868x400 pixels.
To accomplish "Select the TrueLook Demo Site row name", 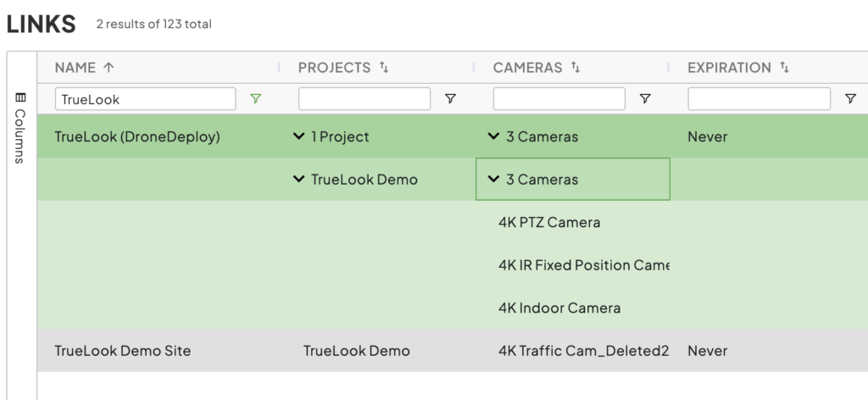I will [123, 351].
